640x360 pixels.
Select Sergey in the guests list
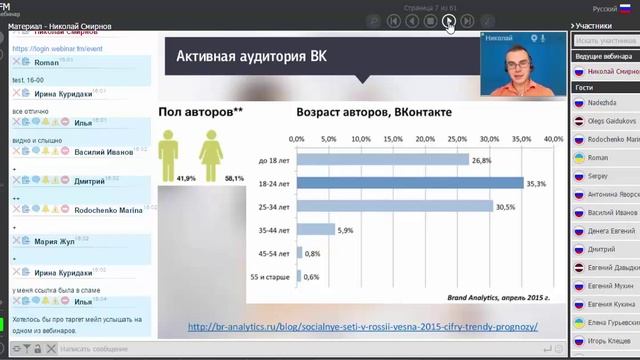tap(606, 176)
